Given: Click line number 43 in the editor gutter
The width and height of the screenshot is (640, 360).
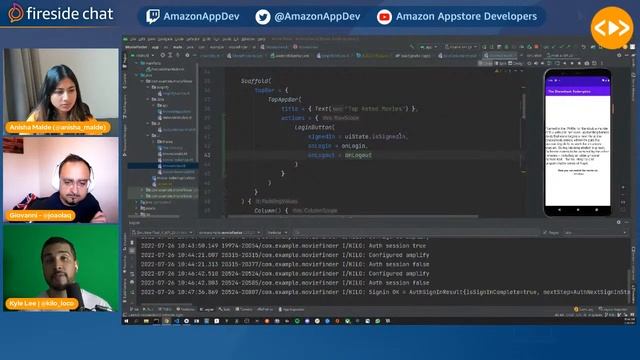Looking at the screenshot, I should [207, 155].
